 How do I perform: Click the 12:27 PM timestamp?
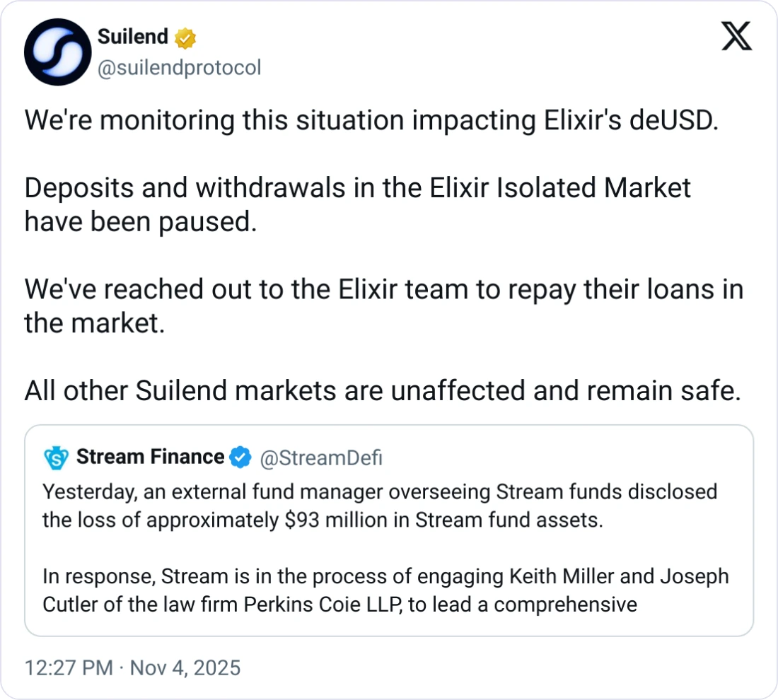coord(68,667)
